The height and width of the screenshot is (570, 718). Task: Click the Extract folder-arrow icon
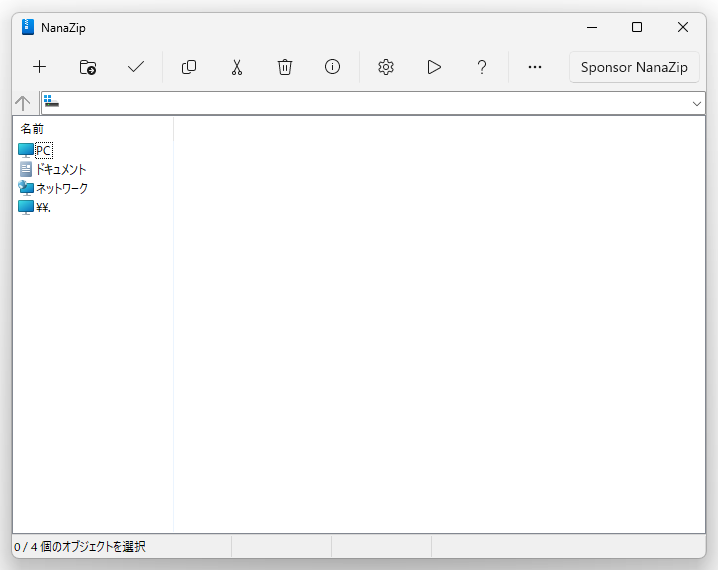point(87,67)
